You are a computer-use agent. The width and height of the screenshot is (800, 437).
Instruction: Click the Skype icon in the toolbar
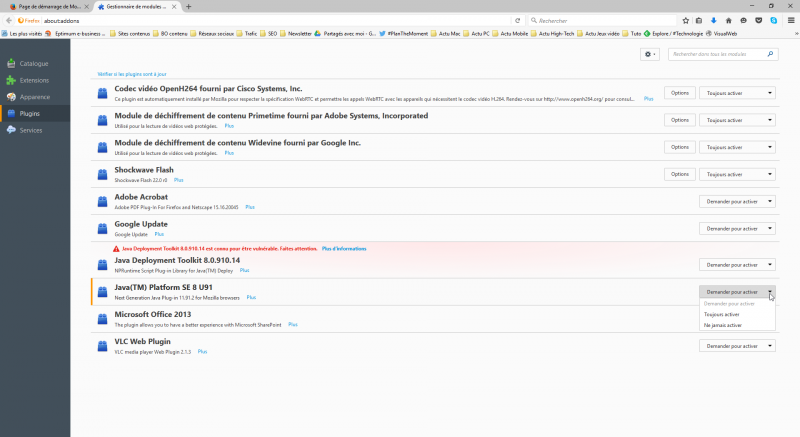tap(773, 20)
